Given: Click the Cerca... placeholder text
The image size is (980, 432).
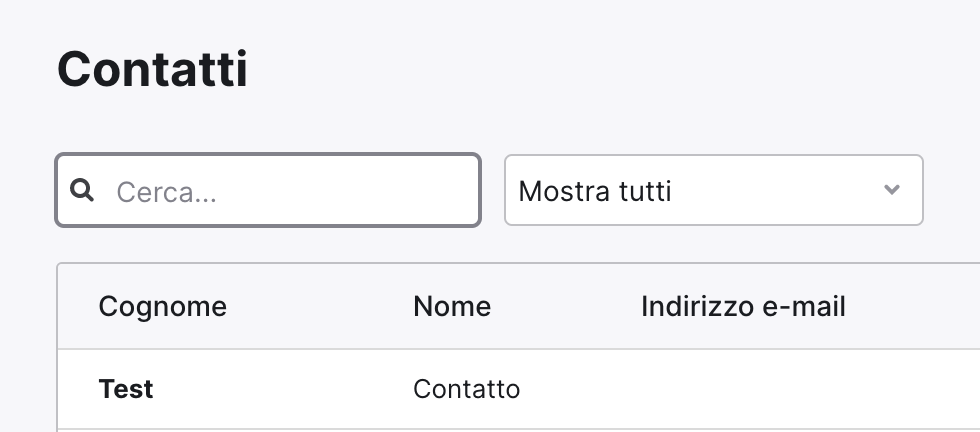Looking at the screenshot, I should pos(166,192).
